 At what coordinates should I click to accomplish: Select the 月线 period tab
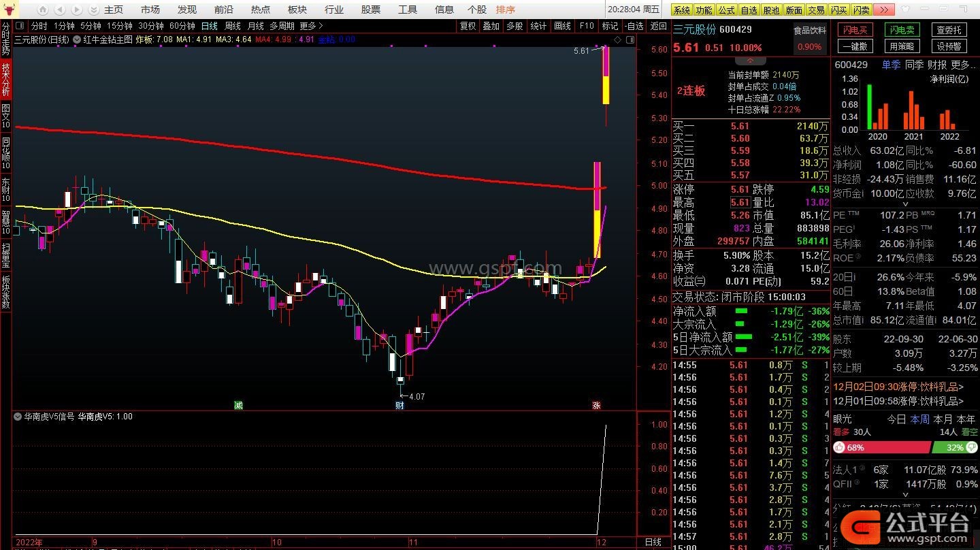pyautogui.click(x=255, y=26)
